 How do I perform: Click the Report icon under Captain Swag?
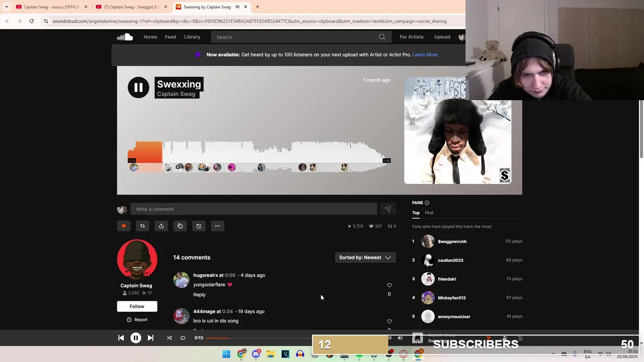point(129,320)
